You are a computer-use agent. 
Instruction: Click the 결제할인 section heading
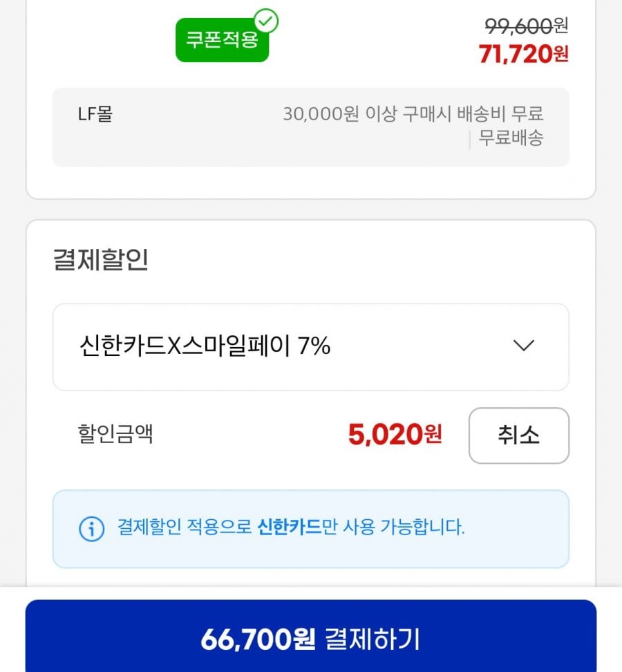pos(101,260)
